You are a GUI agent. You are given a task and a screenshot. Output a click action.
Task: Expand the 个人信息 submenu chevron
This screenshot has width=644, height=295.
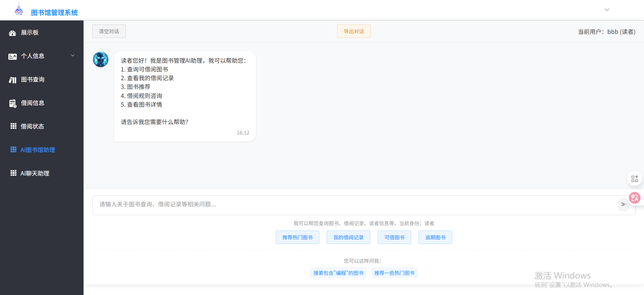pos(72,55)
